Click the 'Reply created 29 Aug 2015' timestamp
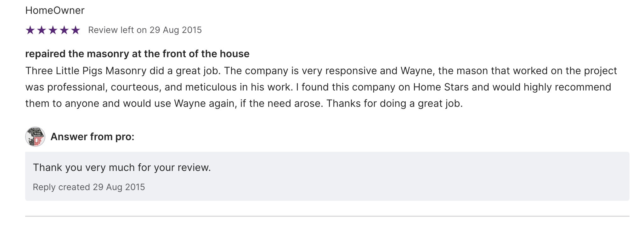644x230 pixels. tap(89, 187)
